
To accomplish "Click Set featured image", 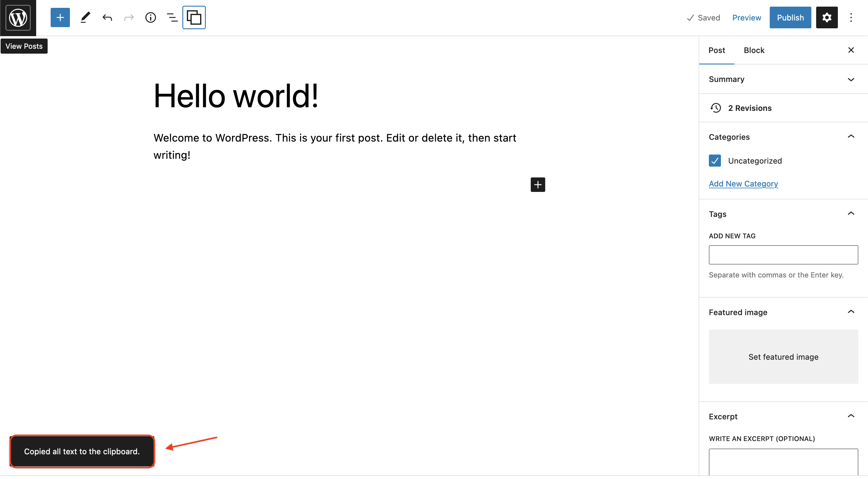I will click(783, 357).
